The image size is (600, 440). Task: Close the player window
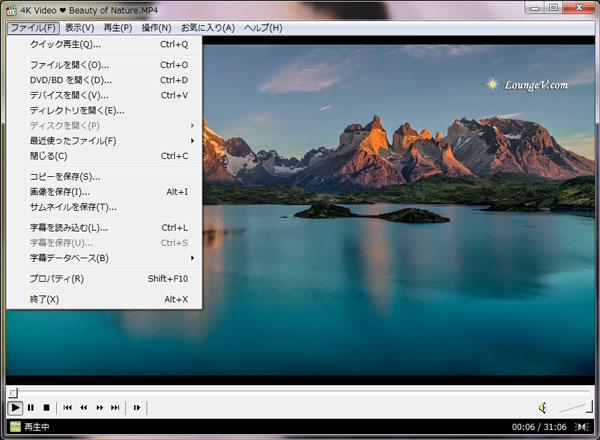pos(579,8)
